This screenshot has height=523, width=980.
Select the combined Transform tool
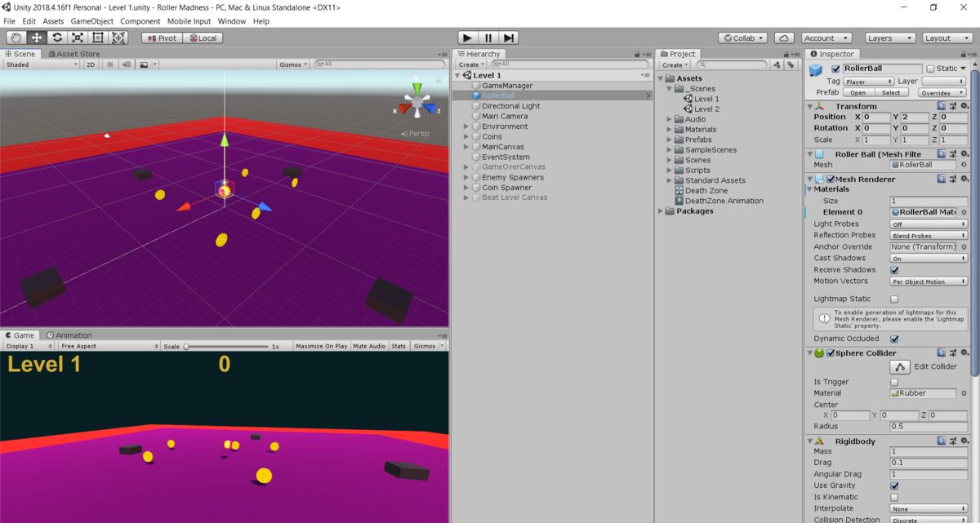point(118,38)
